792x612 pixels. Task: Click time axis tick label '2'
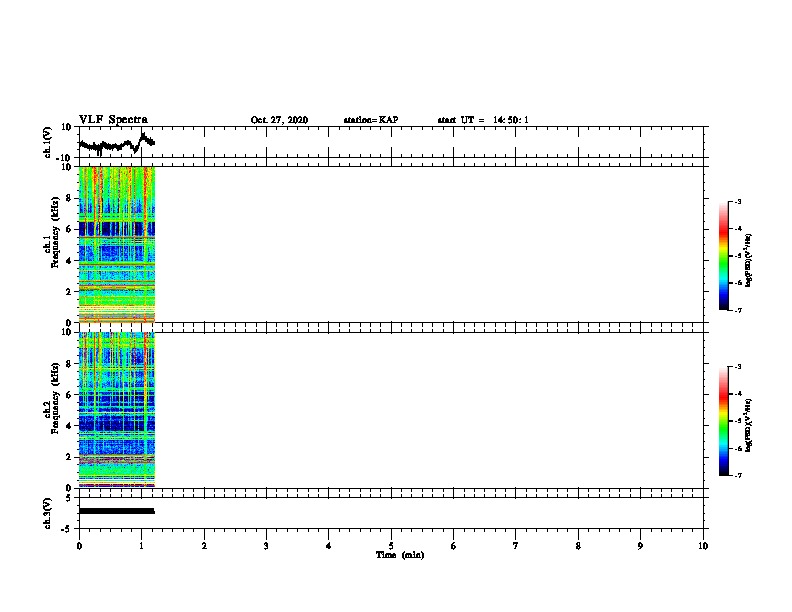[x=204, y=546]
